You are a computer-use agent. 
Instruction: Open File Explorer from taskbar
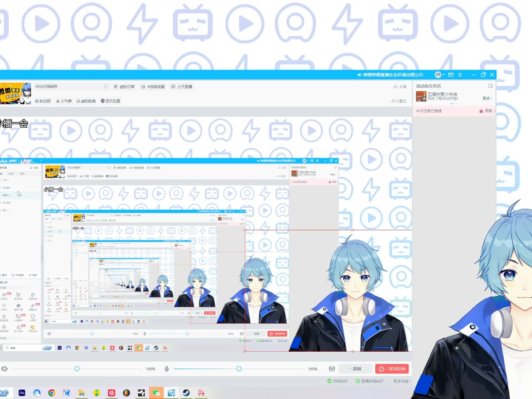[81, 393]
